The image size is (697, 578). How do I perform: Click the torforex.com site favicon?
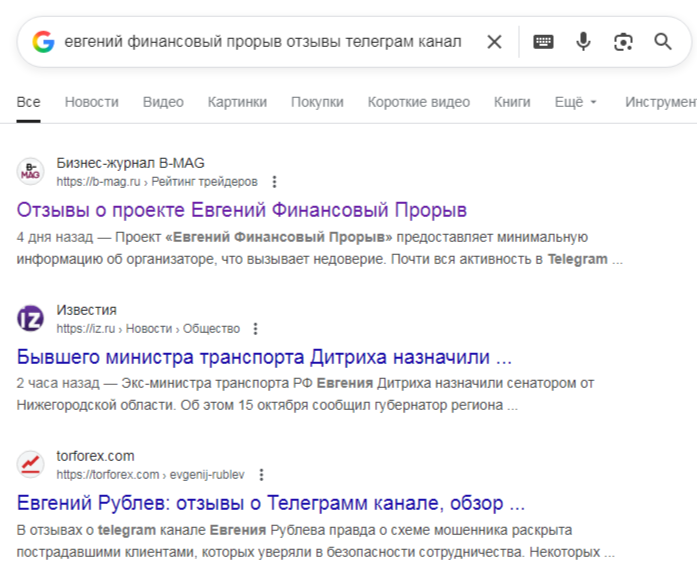pyautogui.click(x=31, y=464)
